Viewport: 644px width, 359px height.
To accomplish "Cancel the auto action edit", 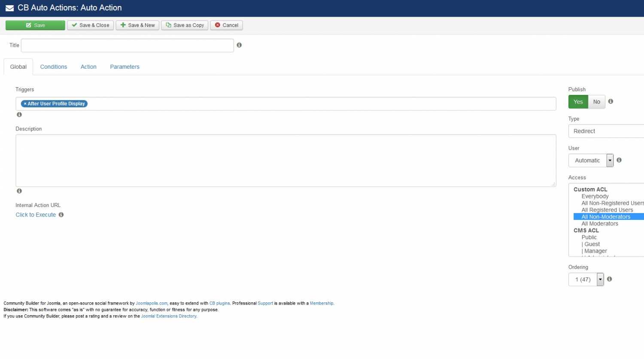I will [x=227, y=25].
